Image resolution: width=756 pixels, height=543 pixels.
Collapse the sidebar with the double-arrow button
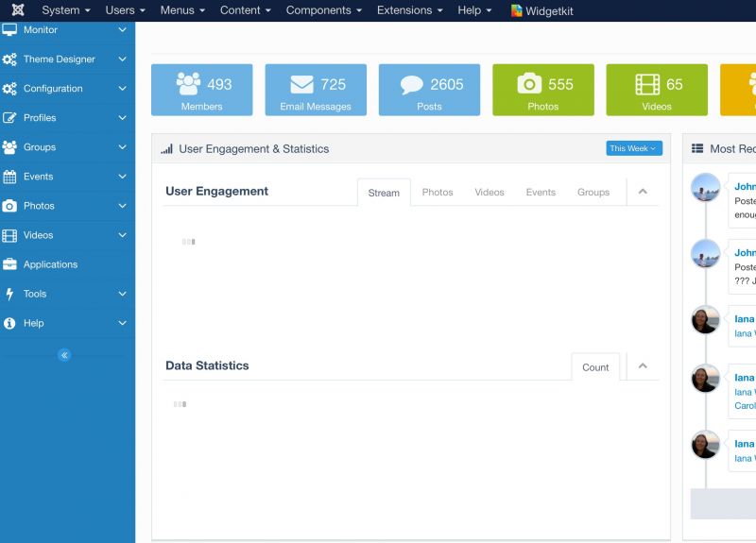pos(64,355)
